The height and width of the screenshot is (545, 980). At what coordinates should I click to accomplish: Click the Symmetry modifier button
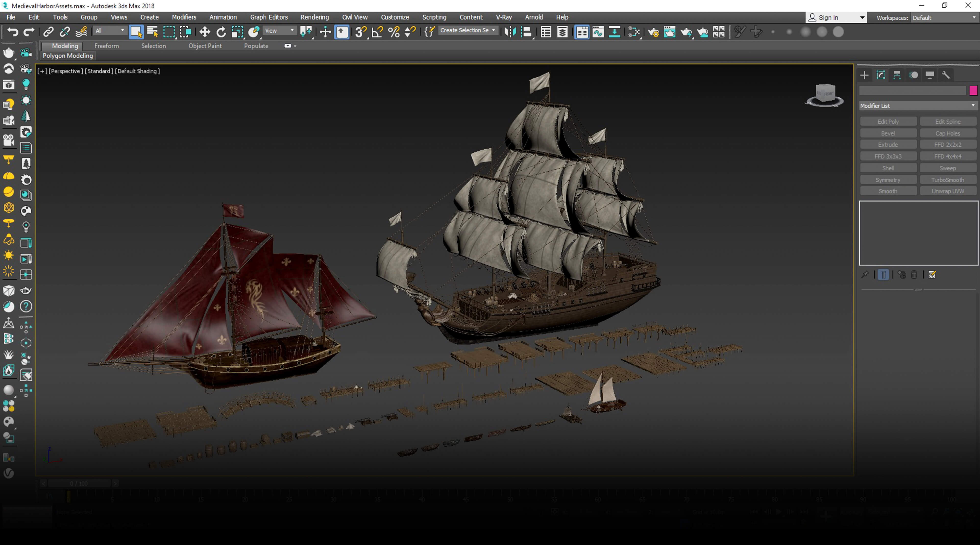click(x=888, y=180)
